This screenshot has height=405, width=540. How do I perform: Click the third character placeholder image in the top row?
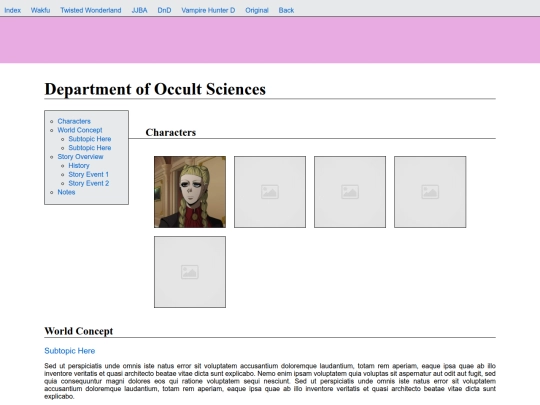coord(350,192)
